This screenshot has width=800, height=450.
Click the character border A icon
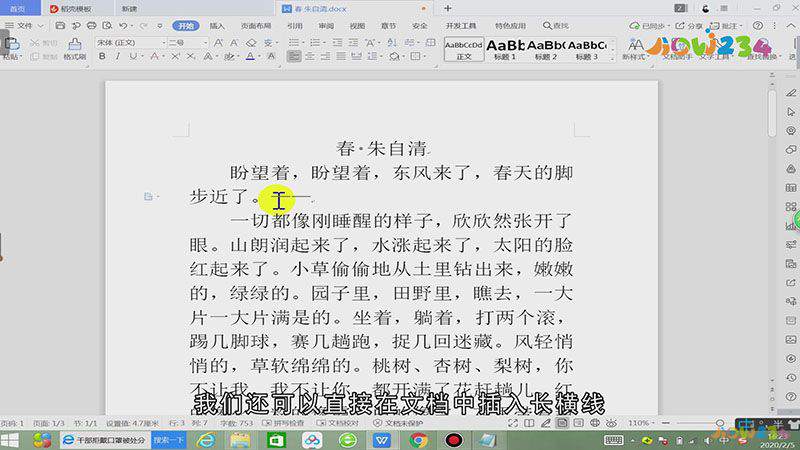(x=271, y=56)
